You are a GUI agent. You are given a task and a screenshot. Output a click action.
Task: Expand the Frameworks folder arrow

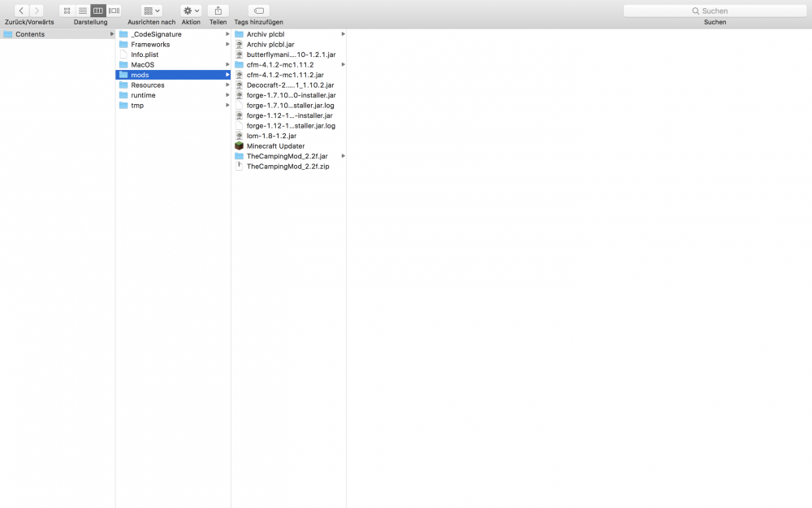click(x=227, y=44)
